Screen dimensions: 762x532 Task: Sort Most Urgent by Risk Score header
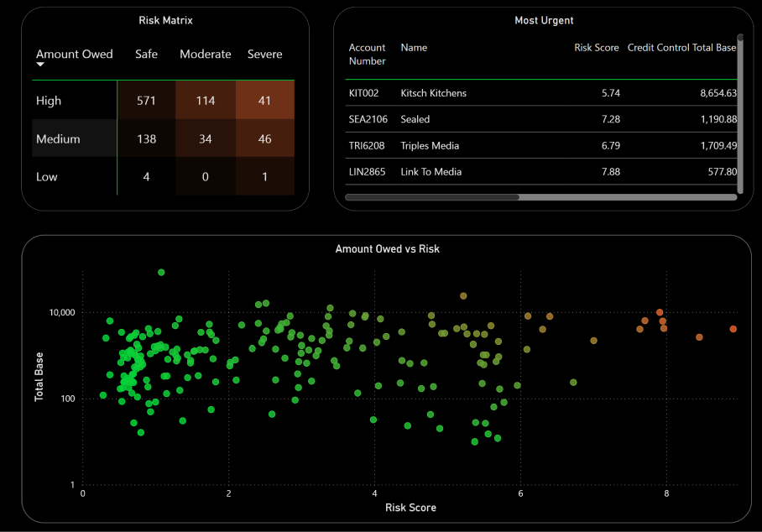tap(597, 48)
